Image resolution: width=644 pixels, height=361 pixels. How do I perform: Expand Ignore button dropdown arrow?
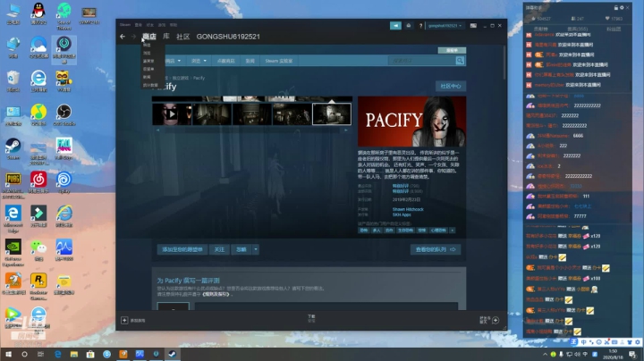click(x=256, y=249)
